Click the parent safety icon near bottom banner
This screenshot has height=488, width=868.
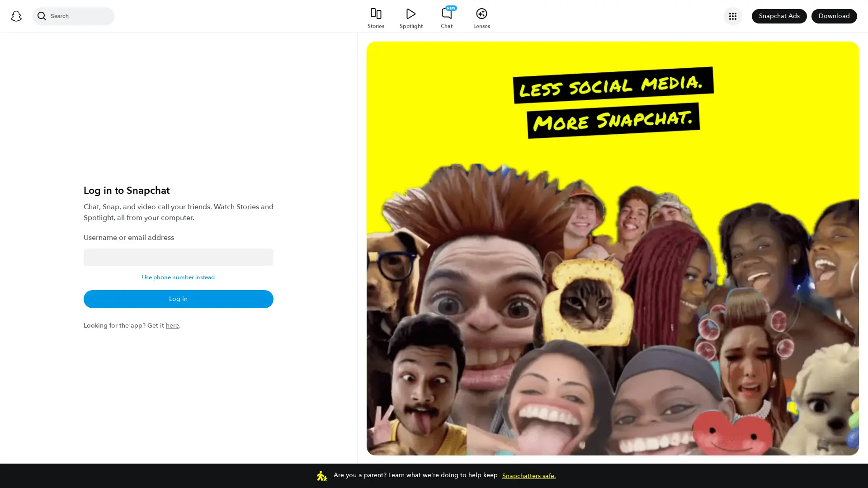click(321, 475)
